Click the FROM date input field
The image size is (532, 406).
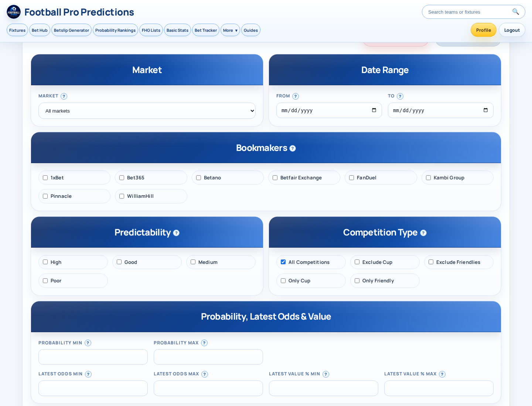point(329,110)
